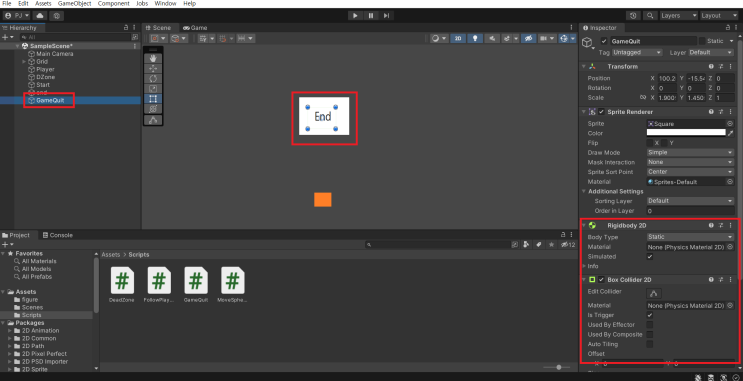The width and height of the screenshot is (743, 381).
Task: Open the cloud services icon
Action: (x=40, y=16)
